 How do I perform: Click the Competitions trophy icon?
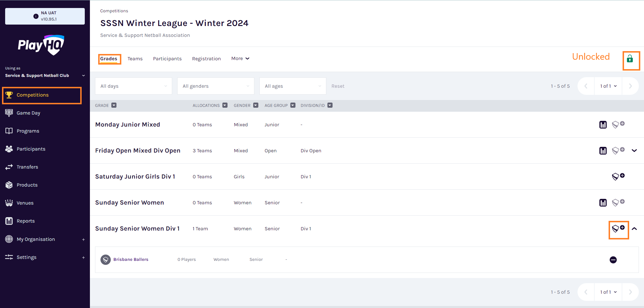(x=9, y=95)
